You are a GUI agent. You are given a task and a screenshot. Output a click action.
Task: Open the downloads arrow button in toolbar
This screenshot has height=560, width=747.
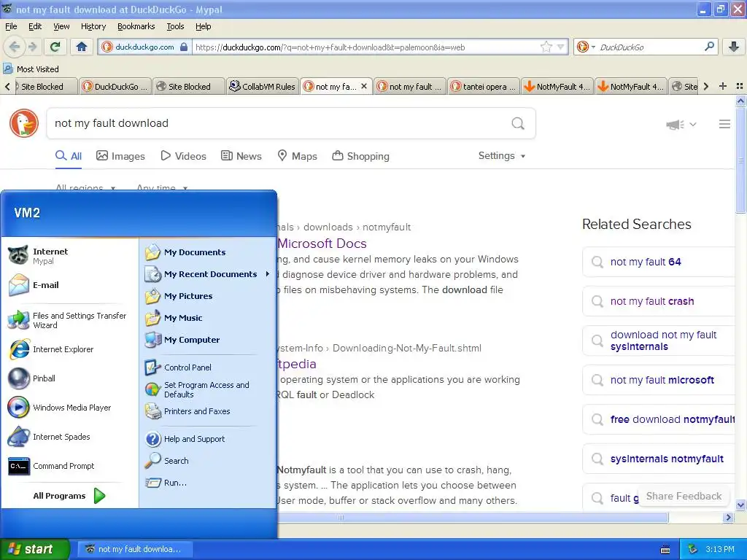tap(734, 47)
